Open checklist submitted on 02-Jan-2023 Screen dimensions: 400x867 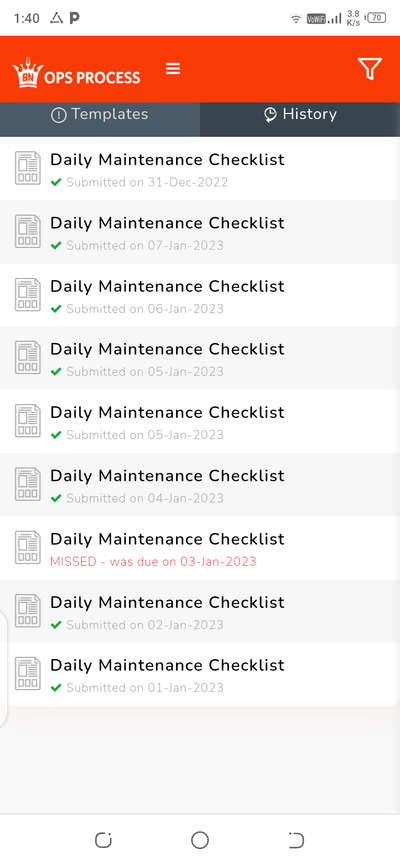click(x=200, y=611)
